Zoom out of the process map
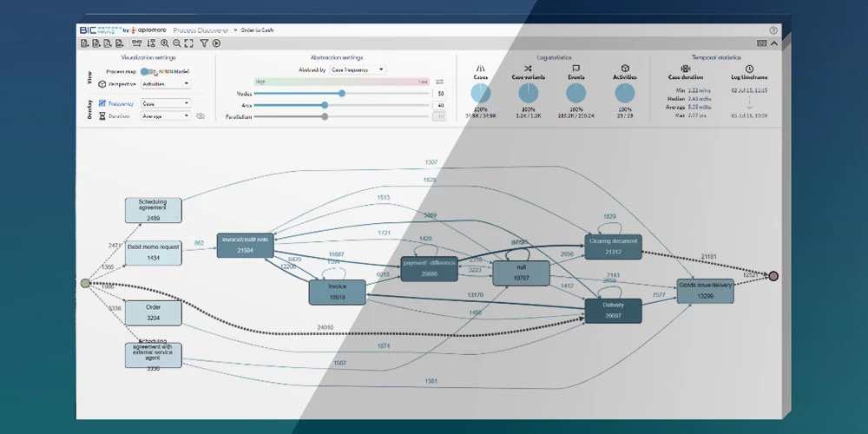This screenshot has width=868, height=434. pos(176,43)
